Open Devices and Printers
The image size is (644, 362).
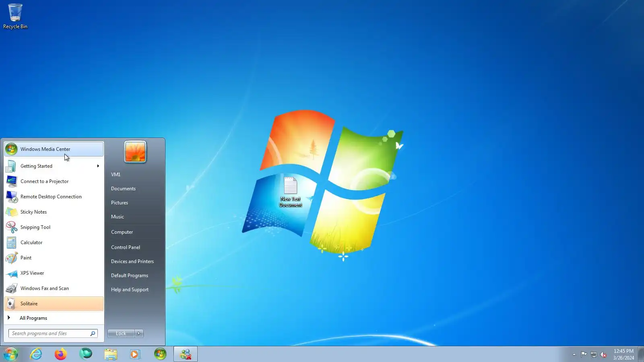[134, 261]
